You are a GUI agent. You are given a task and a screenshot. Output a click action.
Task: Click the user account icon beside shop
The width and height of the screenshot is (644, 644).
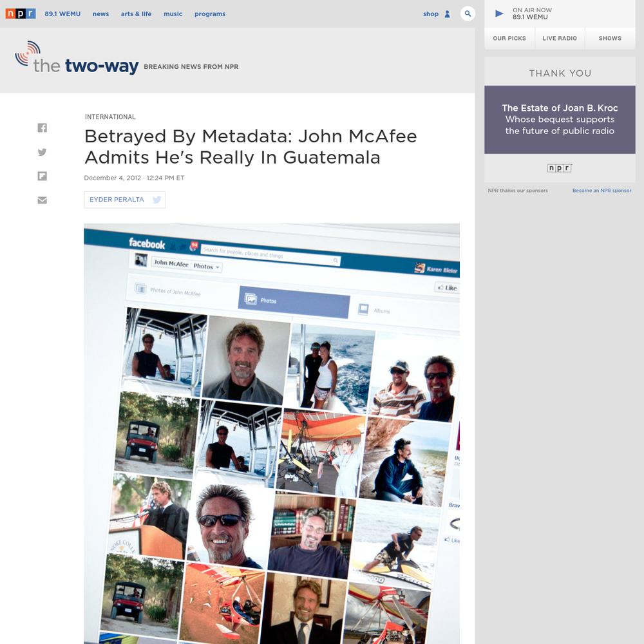click(448, 14)
